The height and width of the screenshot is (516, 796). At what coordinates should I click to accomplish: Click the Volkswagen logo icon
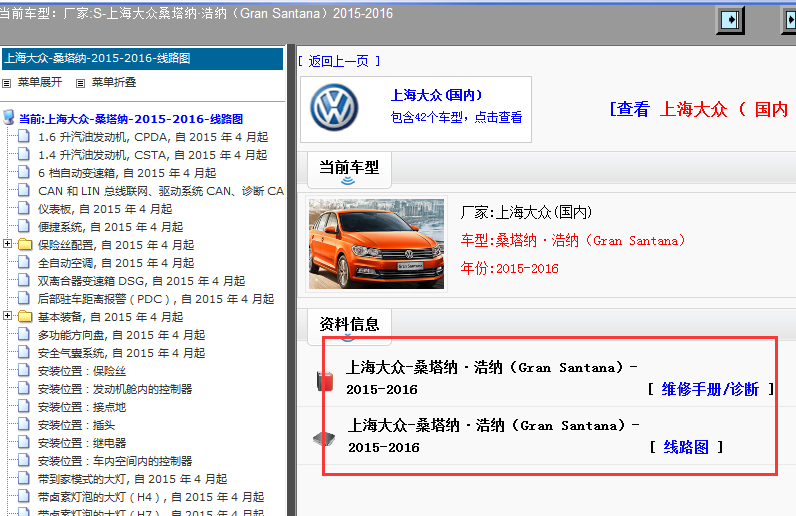(334, 108)
